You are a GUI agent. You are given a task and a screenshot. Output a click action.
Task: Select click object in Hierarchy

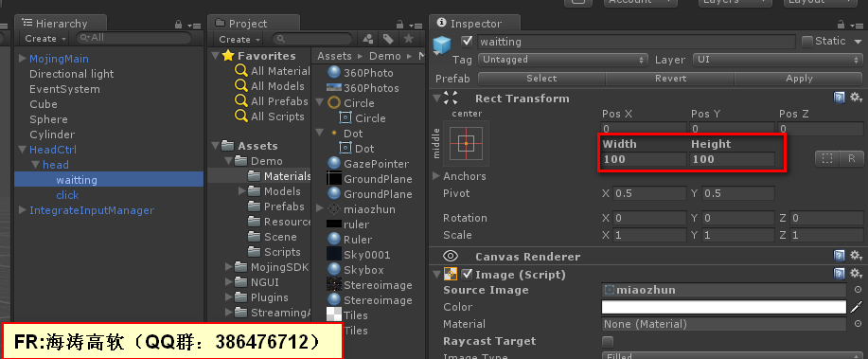click(67, 195)
